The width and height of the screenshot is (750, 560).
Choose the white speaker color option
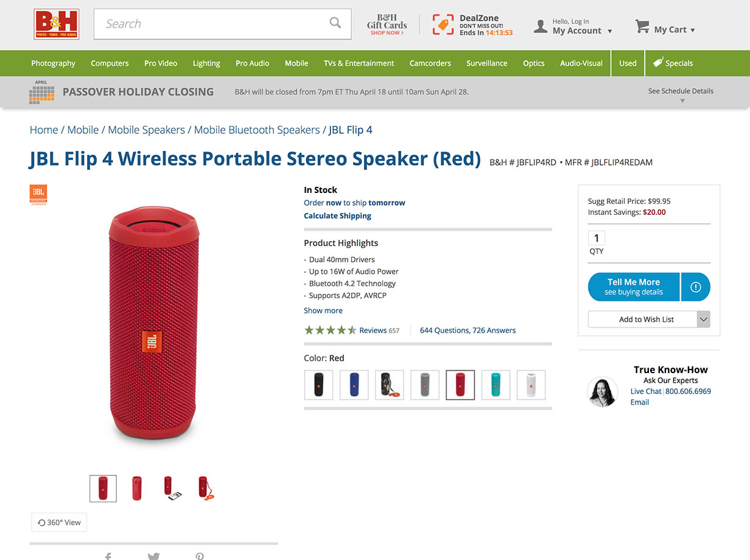tap(531, 385)
